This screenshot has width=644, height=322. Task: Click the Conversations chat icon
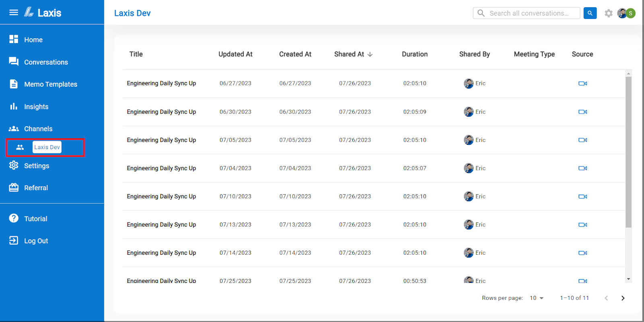click(x=14, y=61)
